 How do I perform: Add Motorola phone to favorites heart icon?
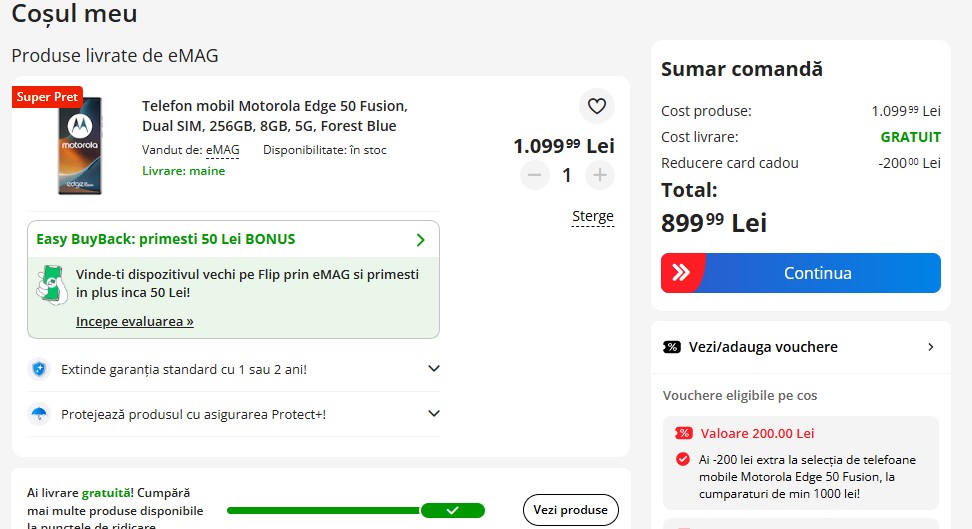tap(596, 106)
